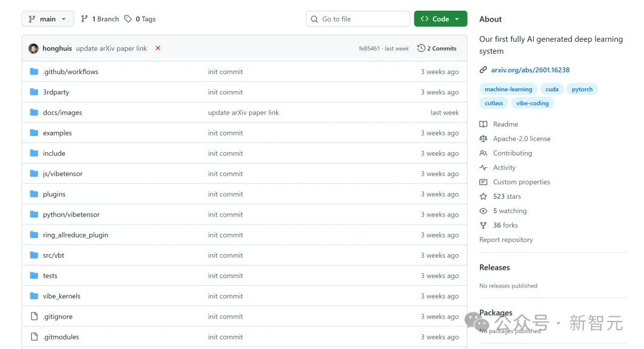
Task: Select the pytorch topic tag
Action: 582,88
